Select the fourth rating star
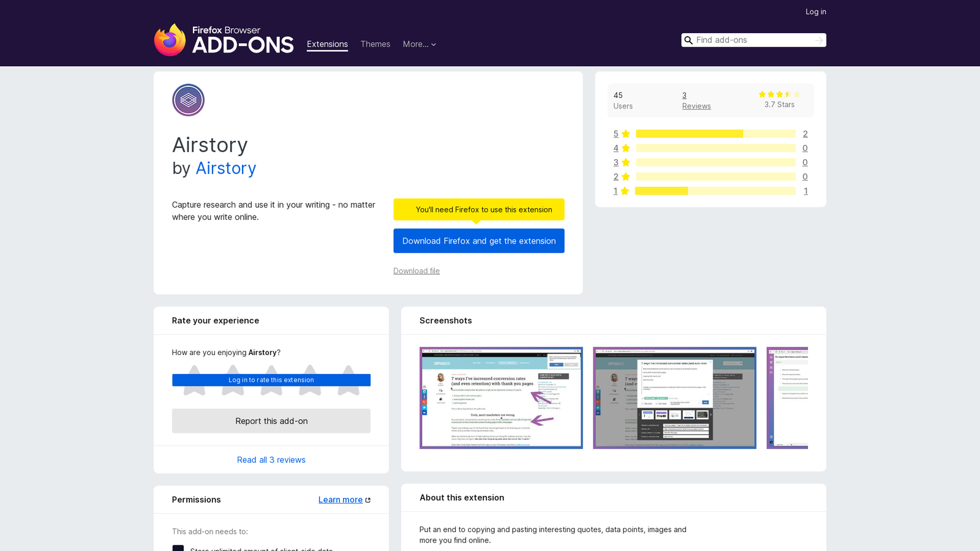Image resolution: width=980 pixels, height=551 pixels. coord(310,380)
